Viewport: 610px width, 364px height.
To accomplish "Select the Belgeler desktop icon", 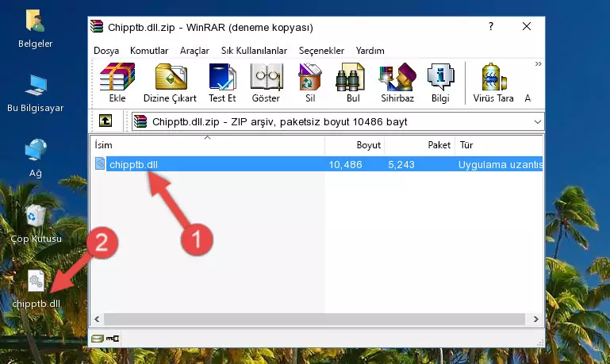I will 36,29.
